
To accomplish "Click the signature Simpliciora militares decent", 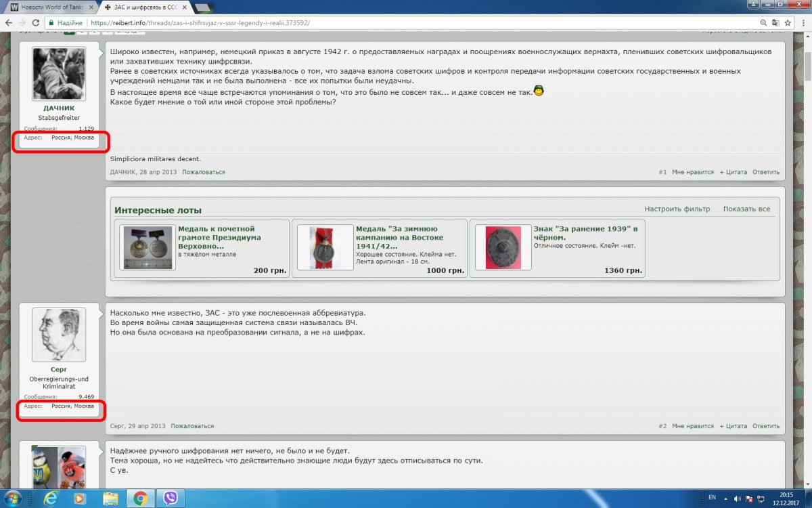I will 156,159.
